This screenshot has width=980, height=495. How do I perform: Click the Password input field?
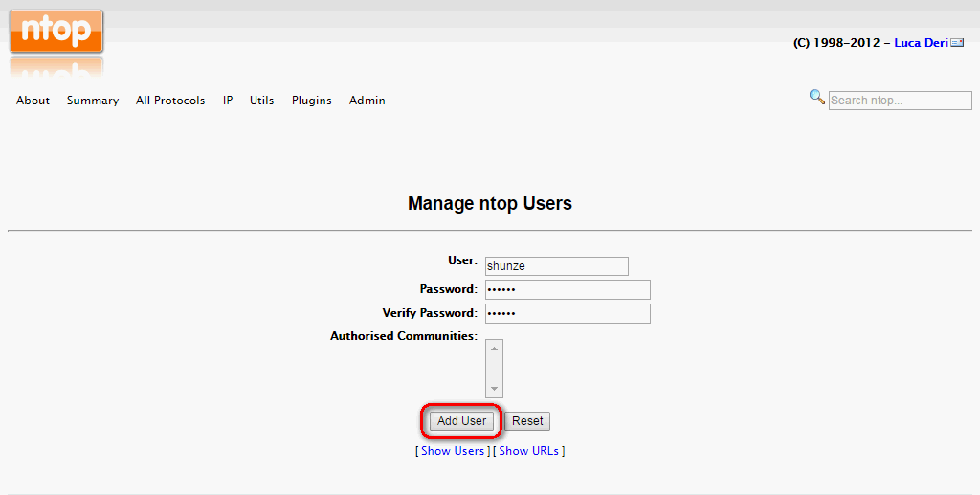click(568, 289)
